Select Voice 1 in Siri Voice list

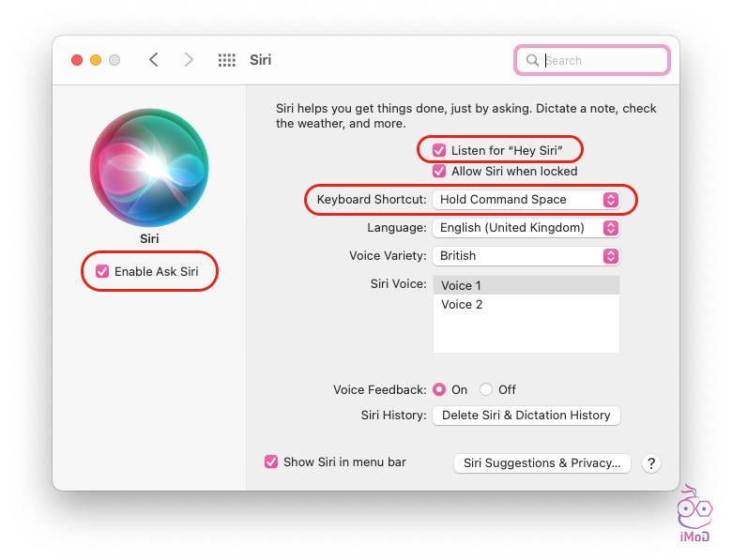point(462,285)
